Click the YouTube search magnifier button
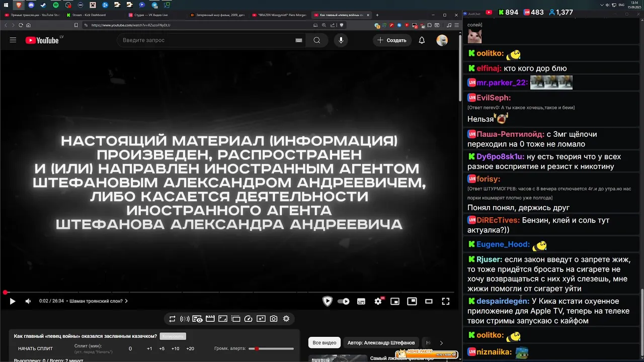This screenshot has width=644, height=362. click(x=316, y=40)
